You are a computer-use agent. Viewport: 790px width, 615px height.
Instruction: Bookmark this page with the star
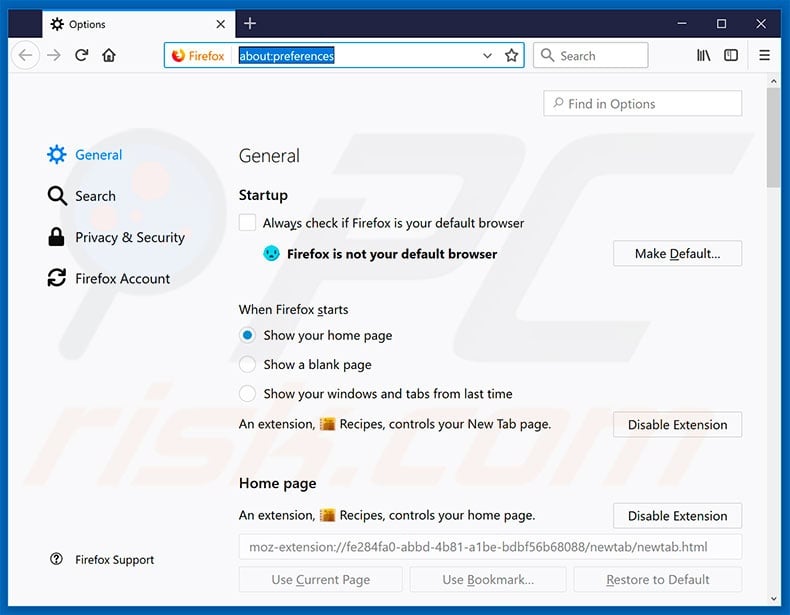point(511,55)
